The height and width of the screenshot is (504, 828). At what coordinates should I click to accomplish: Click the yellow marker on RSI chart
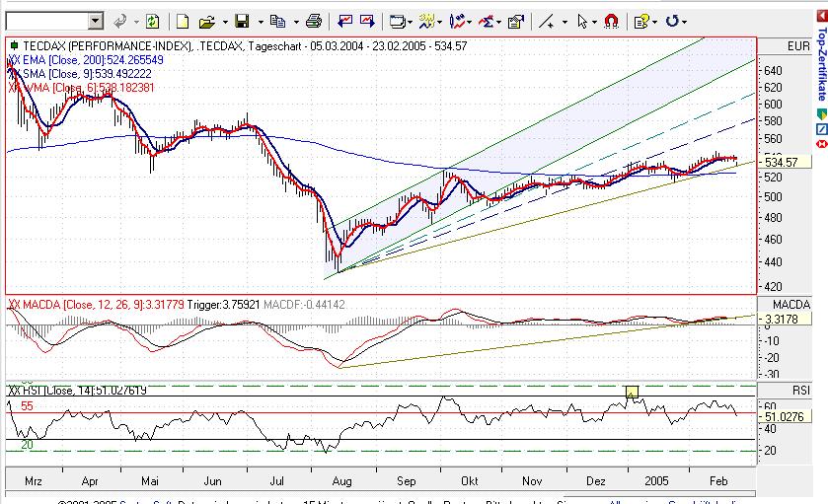(632, 393)
